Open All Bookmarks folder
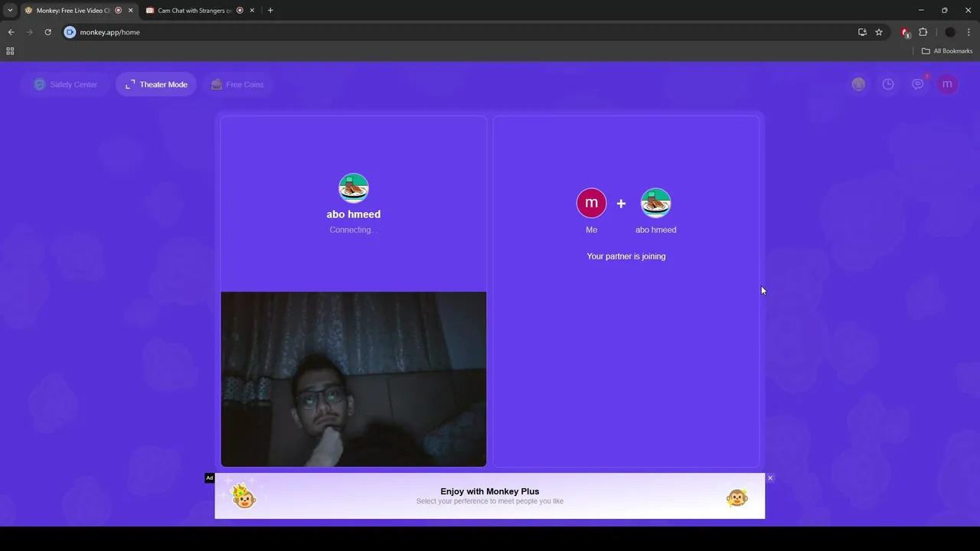Image resolution: width=980 pixels, height=551 pixels. tap(947, 51)
